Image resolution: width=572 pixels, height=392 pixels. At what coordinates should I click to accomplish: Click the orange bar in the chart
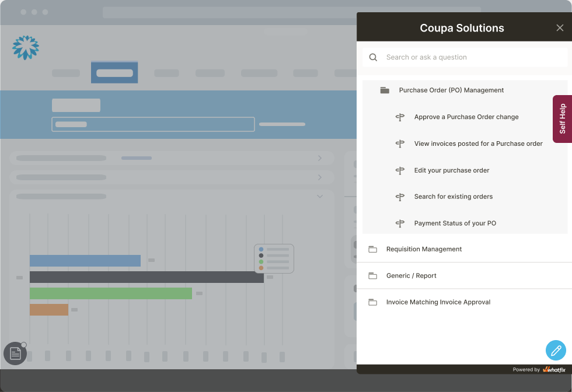pyautogui.click(x=49, y=310)
